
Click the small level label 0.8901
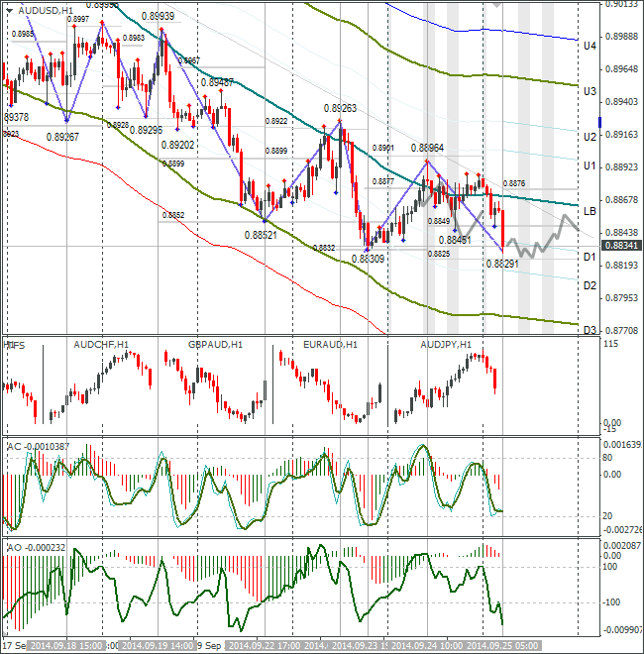(x=382, y=148)
